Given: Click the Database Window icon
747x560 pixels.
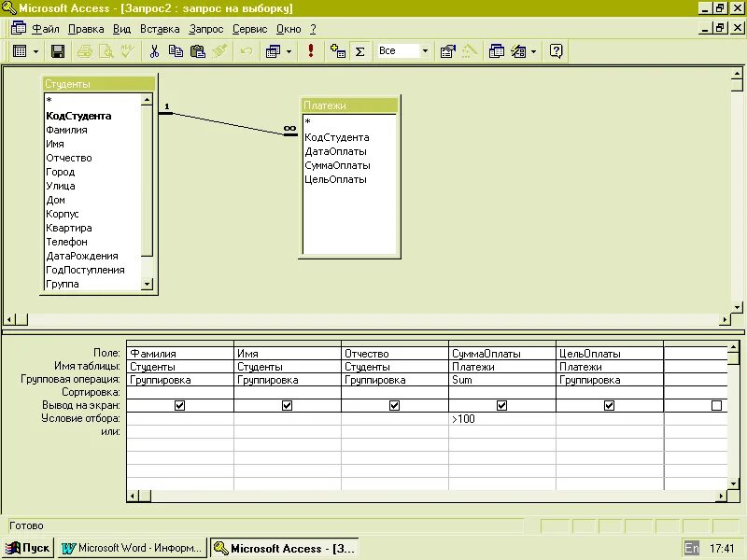Looking at the screenshot, I should point(497,51).
